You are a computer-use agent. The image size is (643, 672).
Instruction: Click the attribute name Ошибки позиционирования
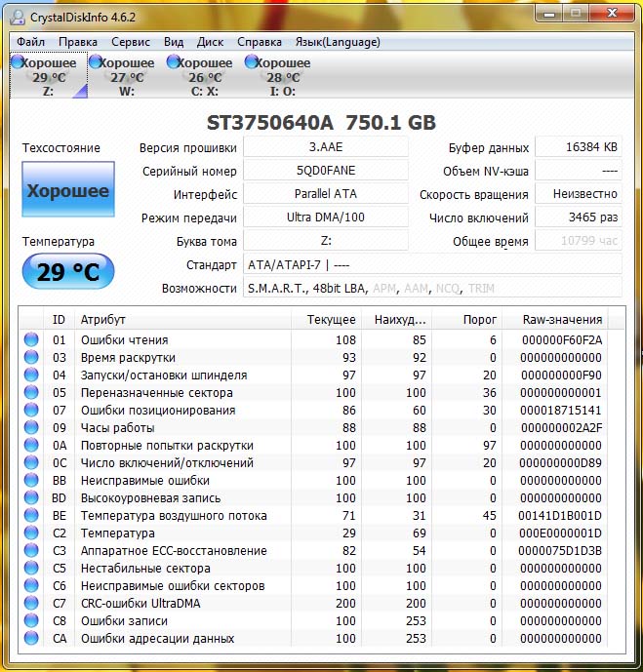tap(158, 411)
